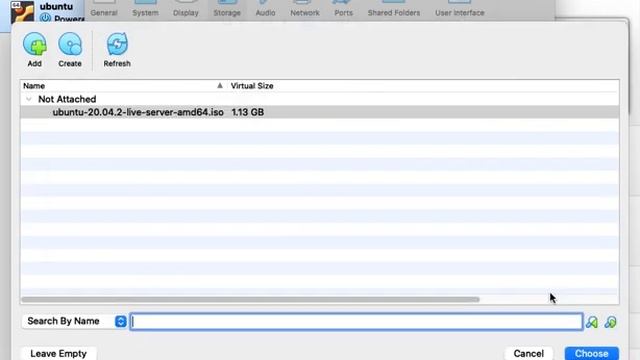This screenshot has width=640, height=360.
Task: Collapse the Not Attached group
Action: [x=29, y=99]
